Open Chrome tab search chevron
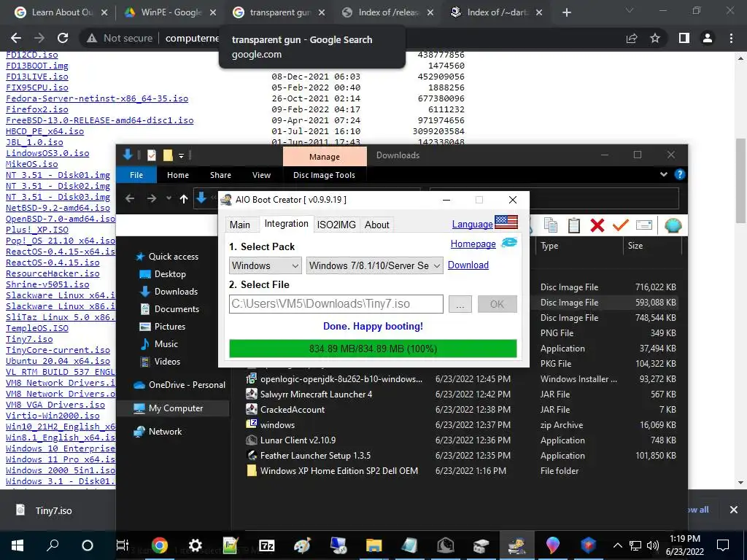 630,10
